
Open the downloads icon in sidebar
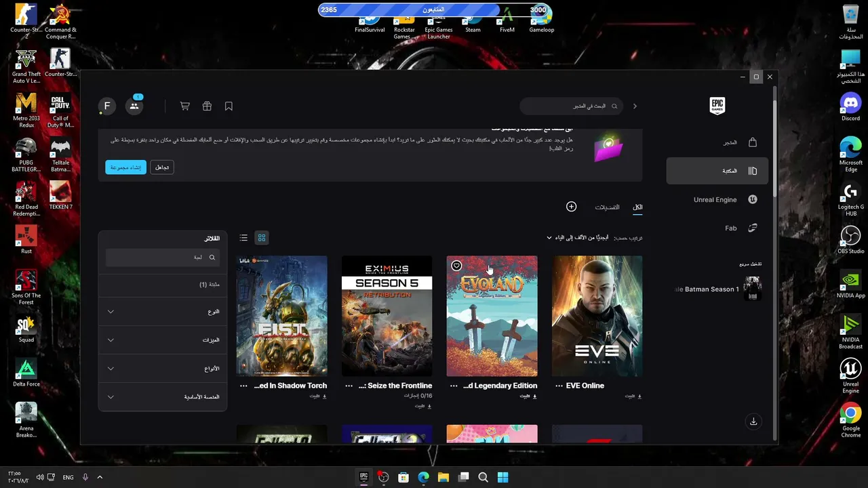753,422
